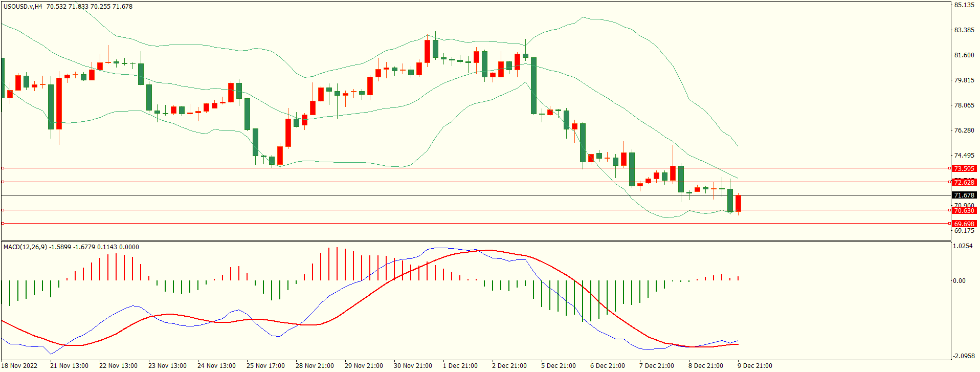Click the red 69.698 price tag

(x=964, y=224)
